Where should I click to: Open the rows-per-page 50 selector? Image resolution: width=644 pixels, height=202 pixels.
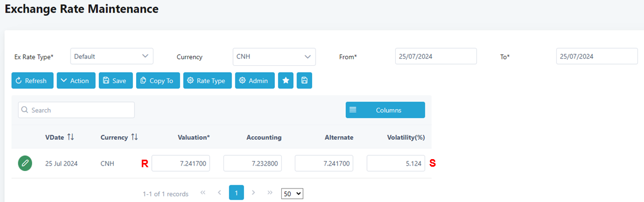tap(292, 193)
